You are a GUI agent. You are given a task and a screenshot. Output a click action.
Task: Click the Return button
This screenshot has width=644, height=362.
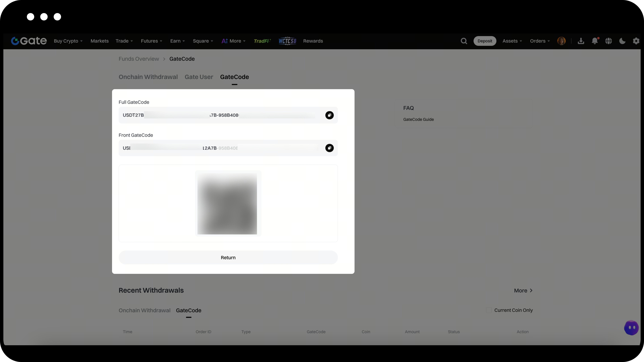click(x=228, y=258)
